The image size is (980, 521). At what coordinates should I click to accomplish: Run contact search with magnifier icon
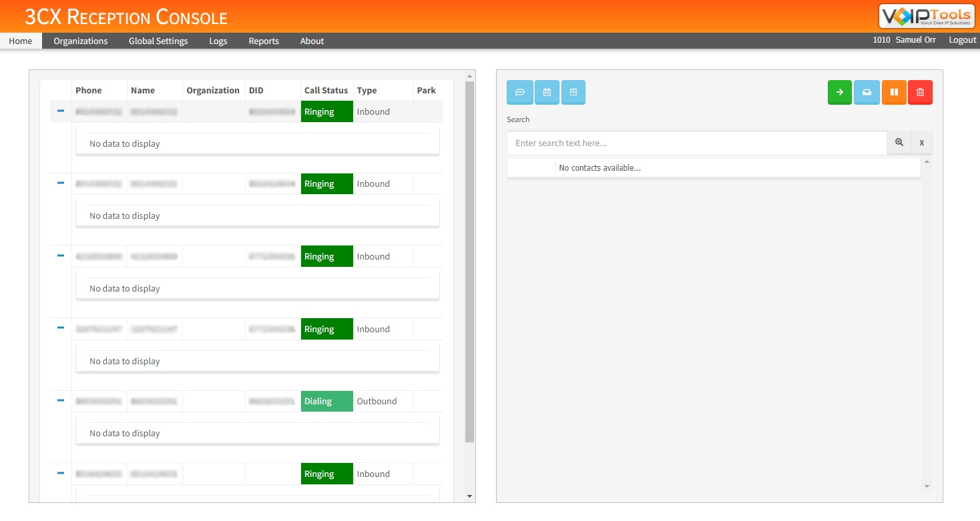[x=899, y=142]
